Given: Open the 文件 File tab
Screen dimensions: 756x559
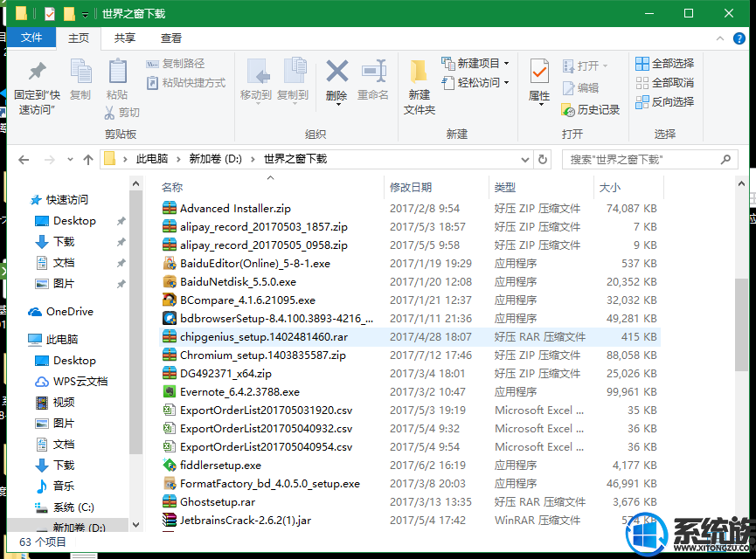Looking at the screenshot, I should pos(31,38).
